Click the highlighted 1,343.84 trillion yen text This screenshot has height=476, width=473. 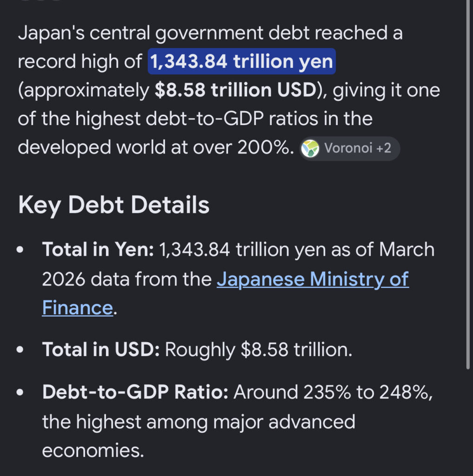tap(242, 61)
